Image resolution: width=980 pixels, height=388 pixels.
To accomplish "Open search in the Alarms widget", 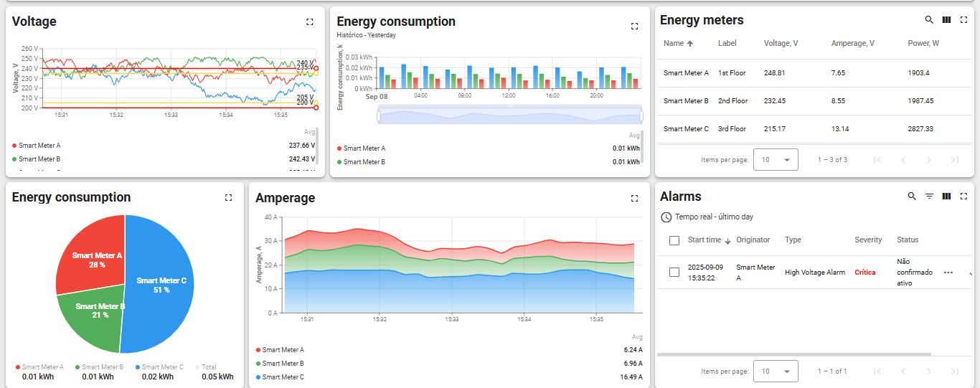I will [912, 197].
